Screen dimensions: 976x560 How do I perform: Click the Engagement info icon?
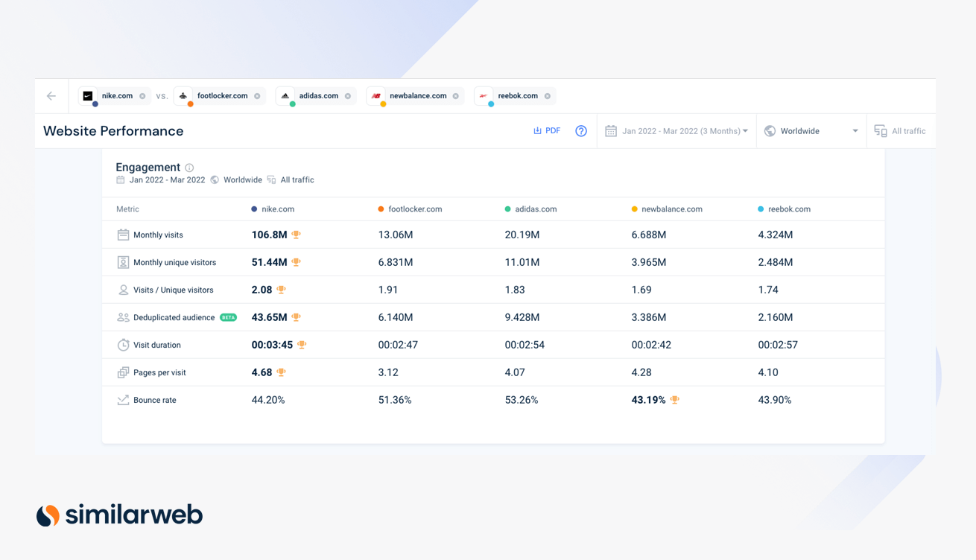click(x=189, y=168)
